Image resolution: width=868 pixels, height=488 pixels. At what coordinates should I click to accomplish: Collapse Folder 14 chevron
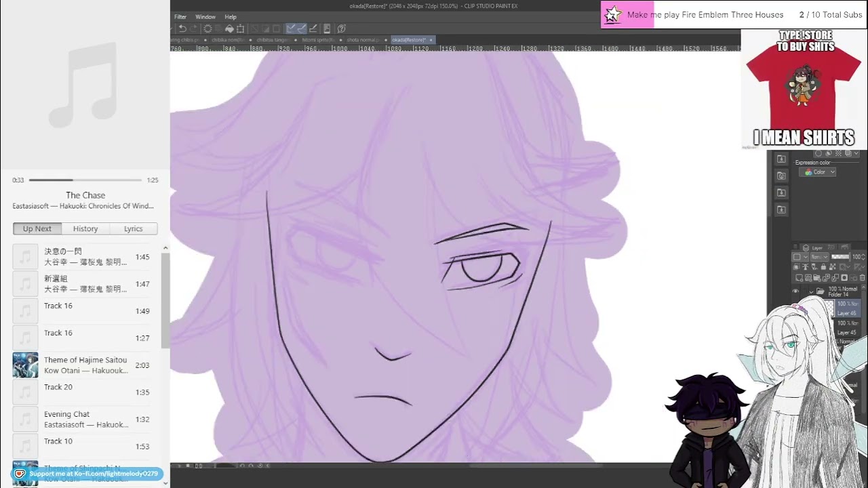coord(811,292)
